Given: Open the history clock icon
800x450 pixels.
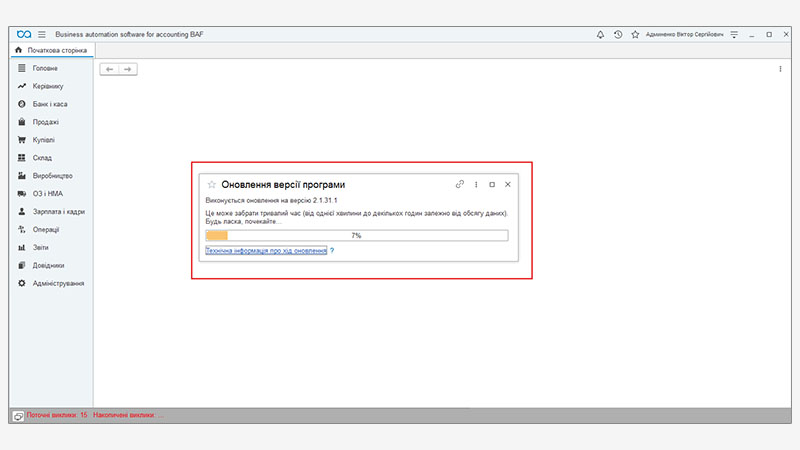Looking at the screenshot, I should pos(618,34).
